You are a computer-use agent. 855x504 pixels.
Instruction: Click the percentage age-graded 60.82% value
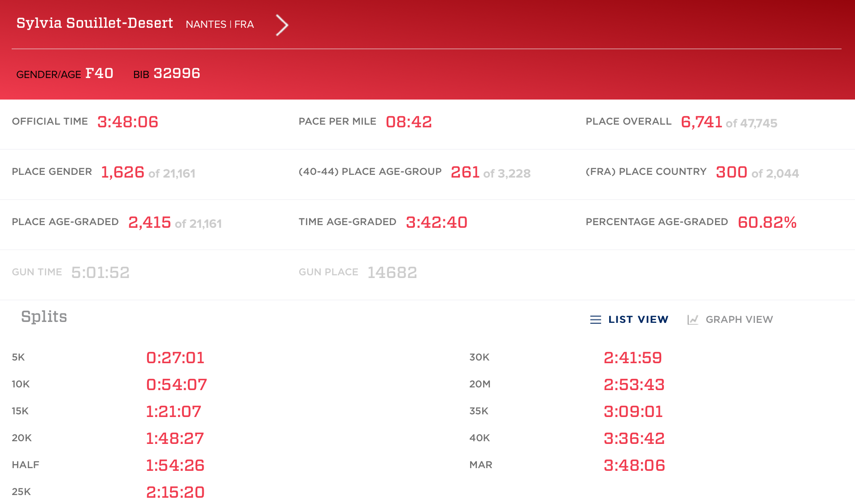pyautogui.click(x=767, y=222)
